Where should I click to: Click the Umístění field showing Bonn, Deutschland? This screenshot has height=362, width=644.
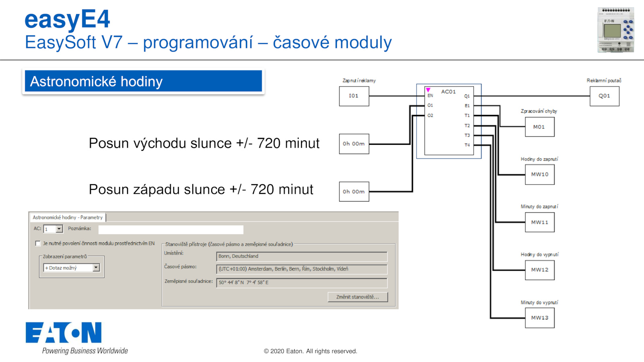click(x=302, y=256)
